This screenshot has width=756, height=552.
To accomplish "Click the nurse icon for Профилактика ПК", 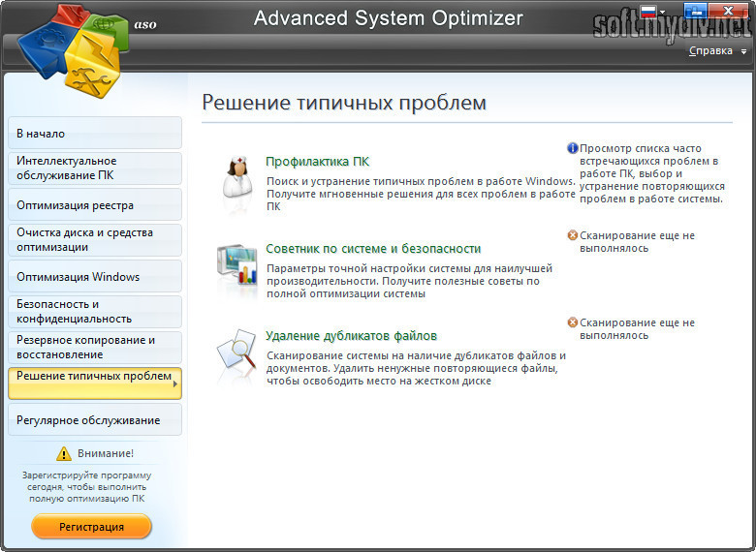I will 237,176.
